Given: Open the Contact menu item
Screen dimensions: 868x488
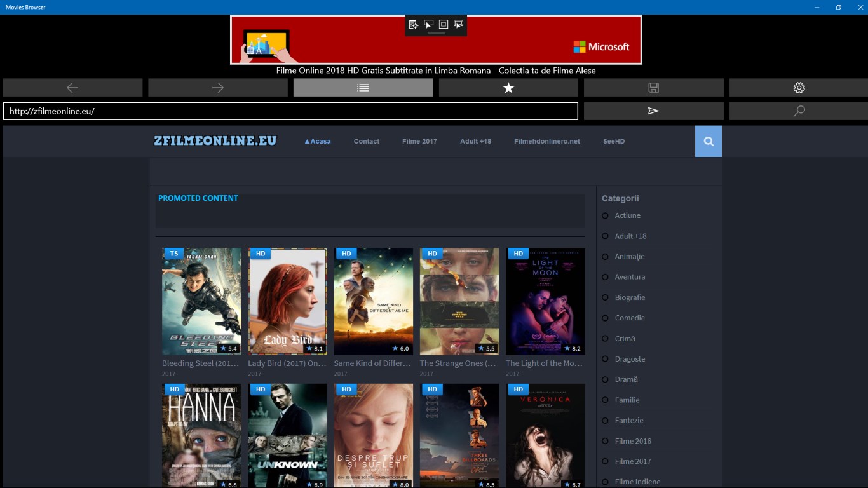Looking at the screenshot, I should click(x=367, y=141).
